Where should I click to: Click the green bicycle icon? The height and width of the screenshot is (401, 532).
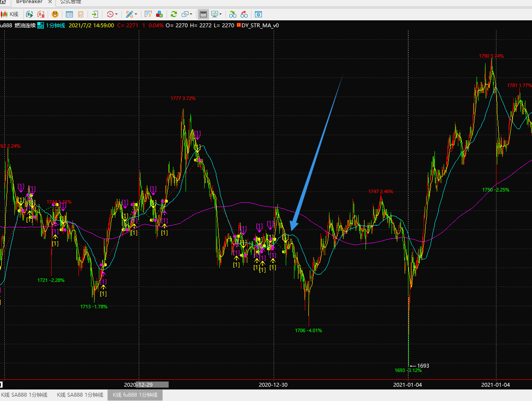pos(233,14)
